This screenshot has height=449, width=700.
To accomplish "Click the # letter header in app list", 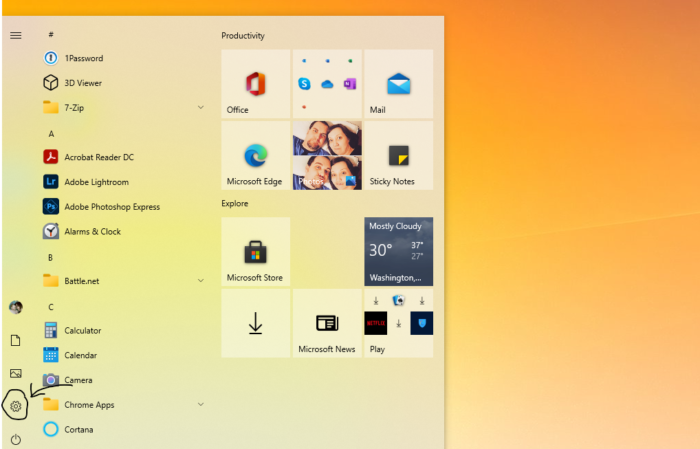I will 51,34.
